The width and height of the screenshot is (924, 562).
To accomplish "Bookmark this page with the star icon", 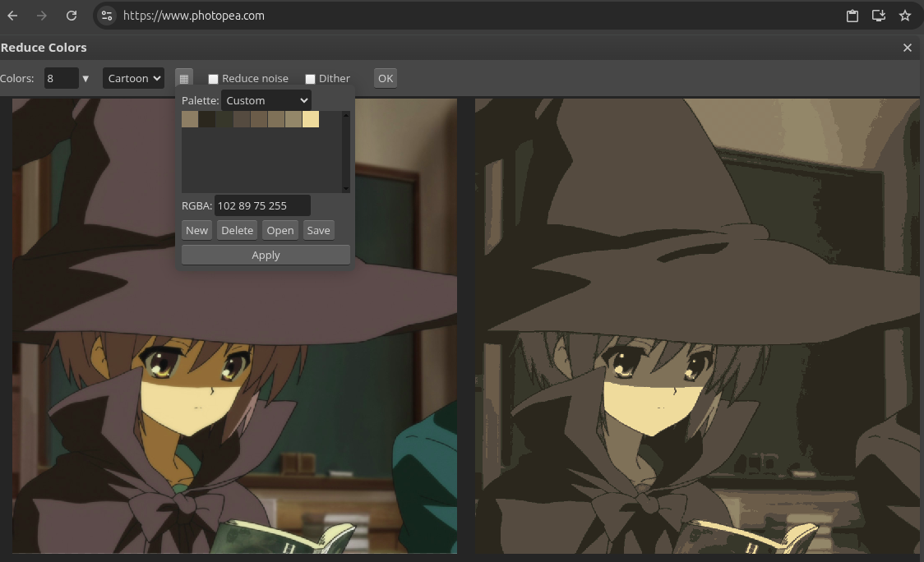I will coord(905,16).
